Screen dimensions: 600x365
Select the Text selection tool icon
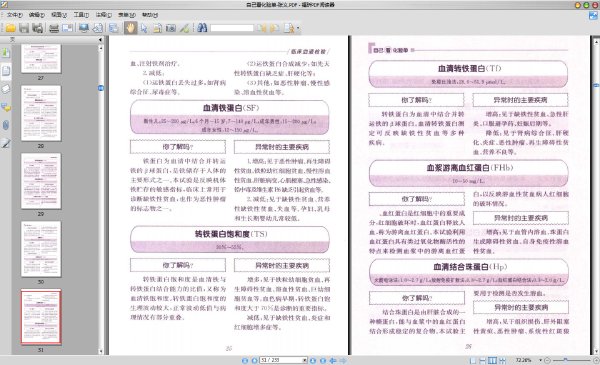[x=157, y=28]
